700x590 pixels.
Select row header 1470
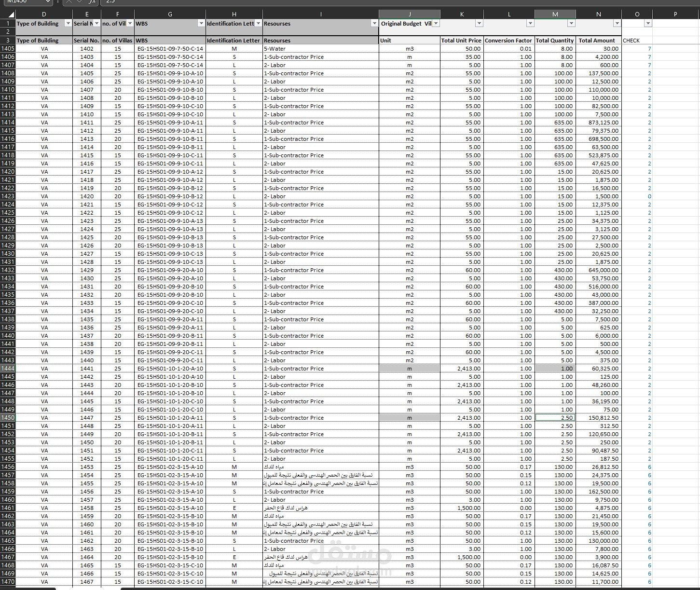click(x=8, y=582)
